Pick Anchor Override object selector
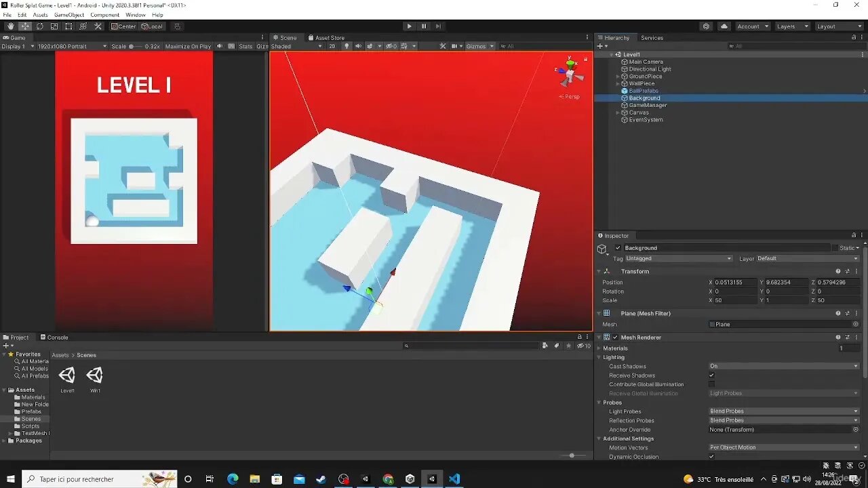The image size is (868, 488). pyautogui.click(x=856, y=429)
